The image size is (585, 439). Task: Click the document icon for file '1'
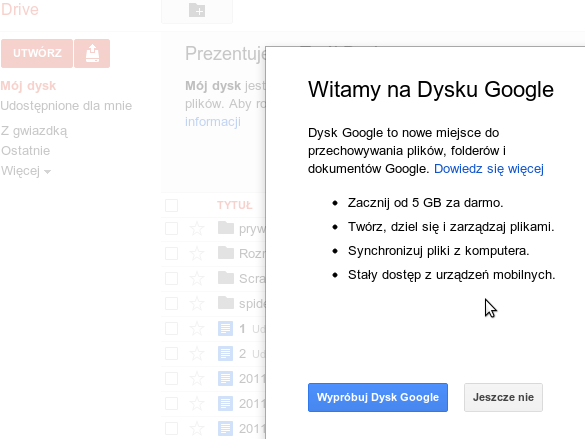(x=225, y=329)
